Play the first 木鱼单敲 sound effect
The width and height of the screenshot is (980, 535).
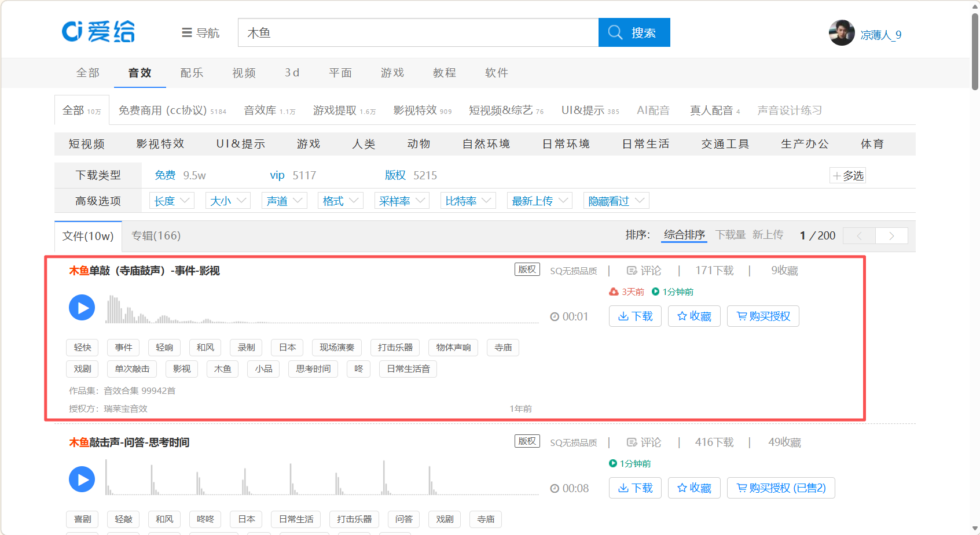point(82,308)
